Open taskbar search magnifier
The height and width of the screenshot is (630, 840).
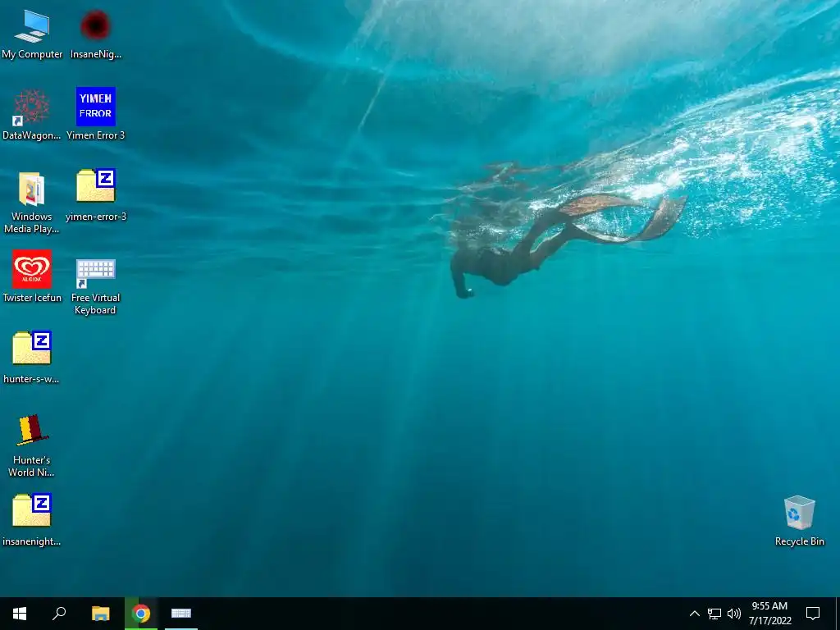(x=59, y=614)
